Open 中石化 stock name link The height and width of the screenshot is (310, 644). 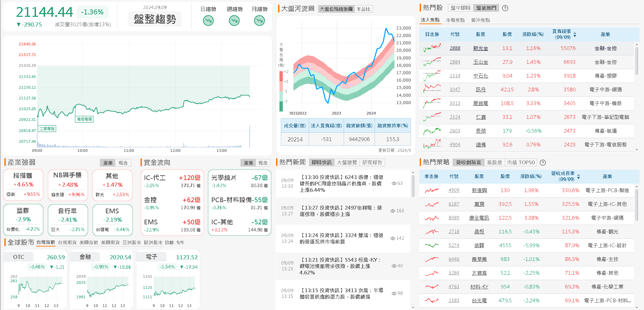tap(481, 76)
